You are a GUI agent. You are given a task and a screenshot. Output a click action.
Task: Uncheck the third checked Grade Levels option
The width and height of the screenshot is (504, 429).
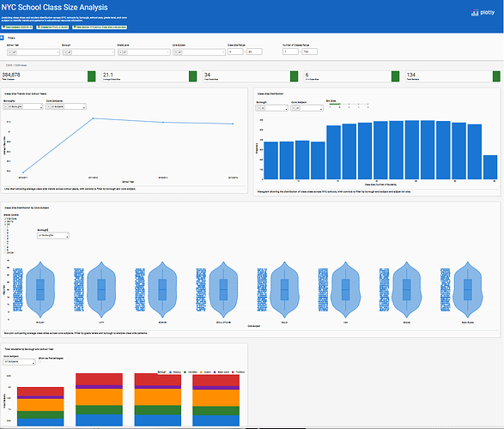5,225
